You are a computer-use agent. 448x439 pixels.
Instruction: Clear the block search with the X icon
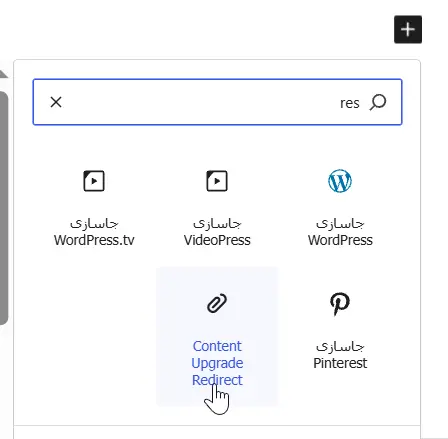56,102
